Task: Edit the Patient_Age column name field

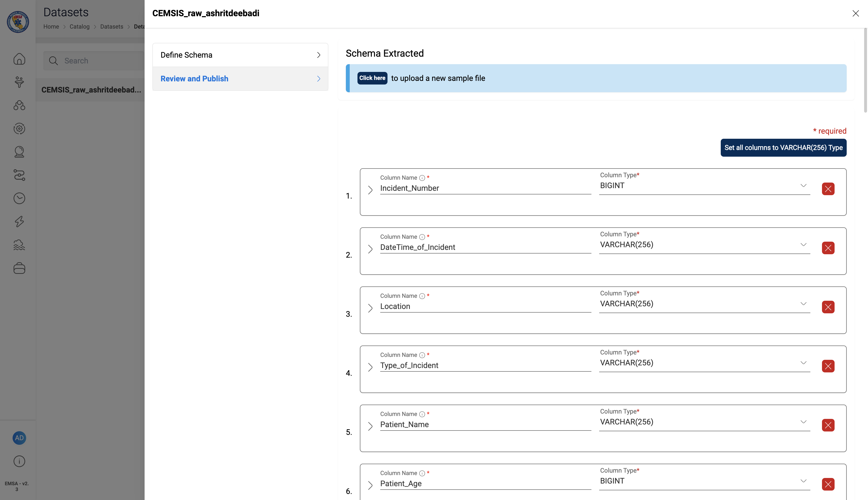Action: click(x=485, y=484)
